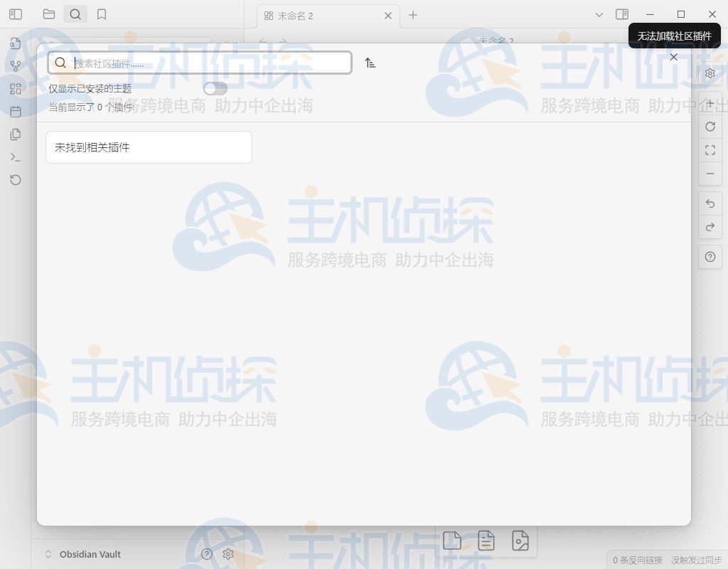Screen dimensions: 728x569
Task: Switch to the '未命名 2' tab
Action: point(327,15)
